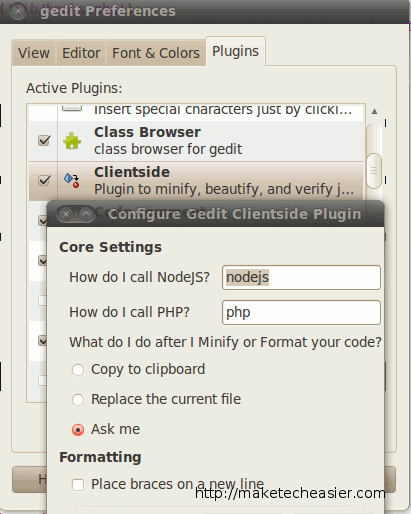The image size is (411, 514).
Task: Enable Place braces on a new line
Action: click(x=78, y=485)
